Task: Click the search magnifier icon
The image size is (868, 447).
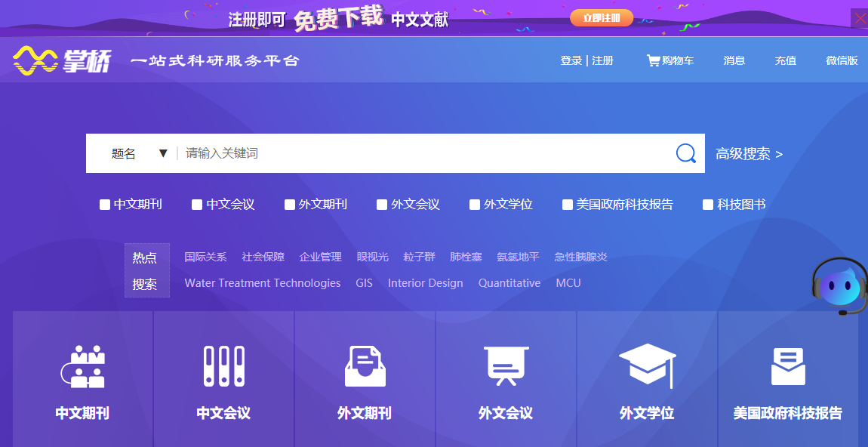Action: click(685, 153)
